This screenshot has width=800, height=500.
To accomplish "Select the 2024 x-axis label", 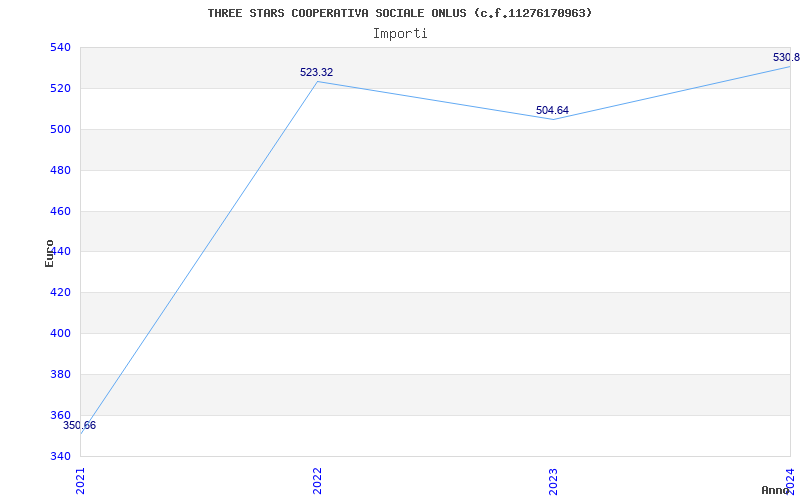I will 790,480.
